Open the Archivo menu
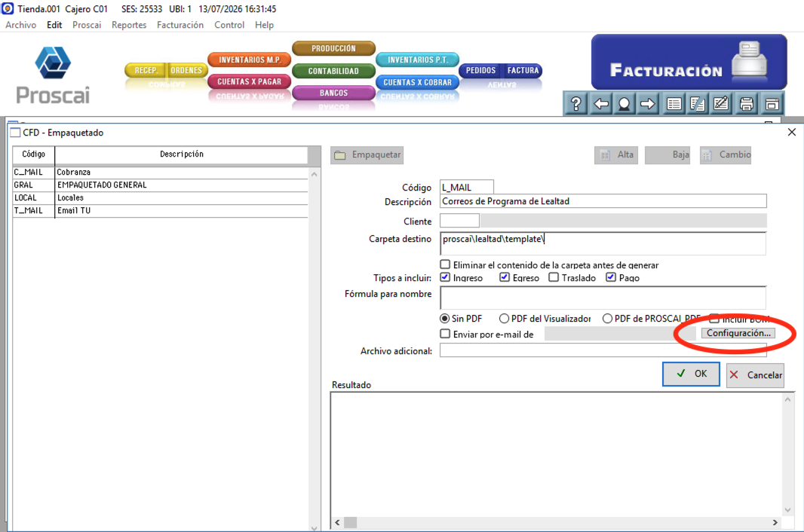The image size is (804, 532). click(20, 25)
